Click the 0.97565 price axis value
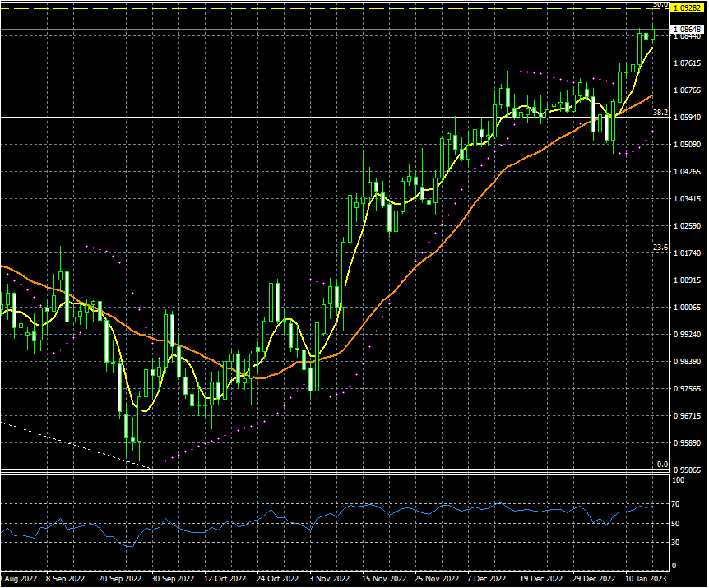Screen dimensions: 709x588 pyautogui.click(x=688, y=389)
